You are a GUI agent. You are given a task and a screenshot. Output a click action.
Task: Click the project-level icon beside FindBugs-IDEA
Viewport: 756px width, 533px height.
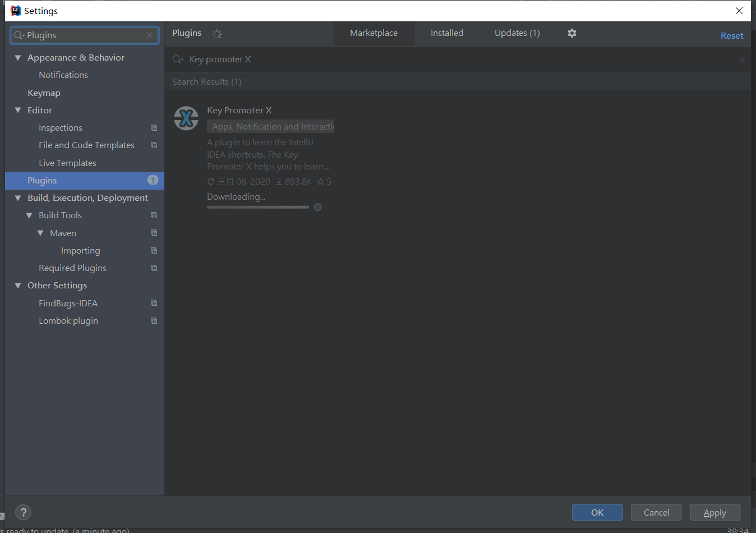coord(154,303)
